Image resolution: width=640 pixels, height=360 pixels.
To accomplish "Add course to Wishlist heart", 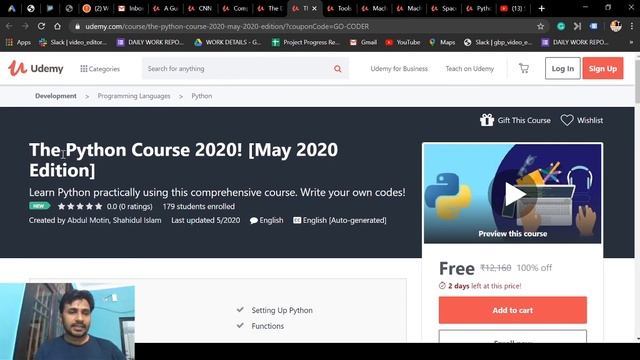I will click(x=567, y=120).
